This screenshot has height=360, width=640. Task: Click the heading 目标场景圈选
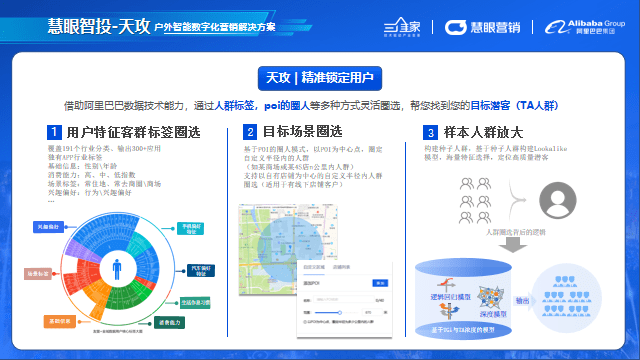click(x=302, y=131)
